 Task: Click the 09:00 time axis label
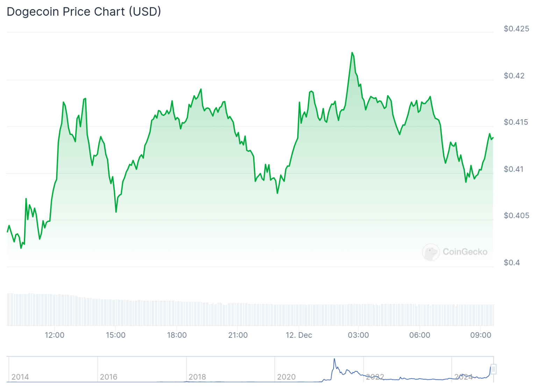tap(481, 335)
